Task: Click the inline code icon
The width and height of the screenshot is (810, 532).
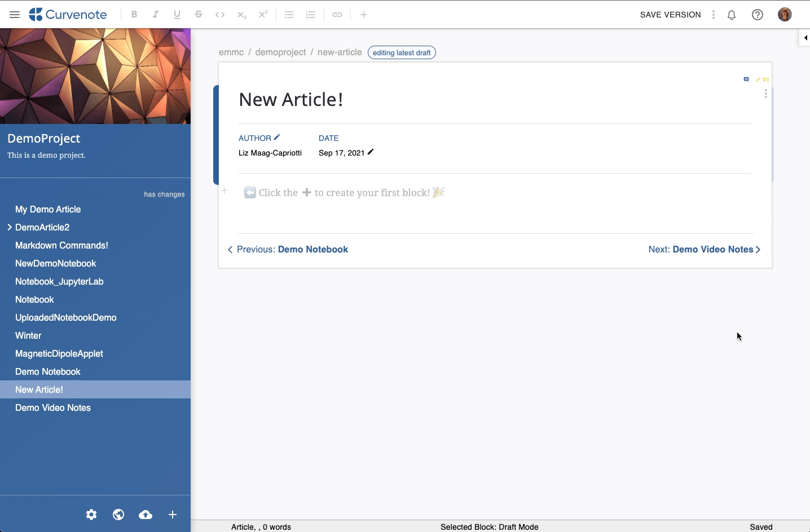Action: click(x=220, y=15)
